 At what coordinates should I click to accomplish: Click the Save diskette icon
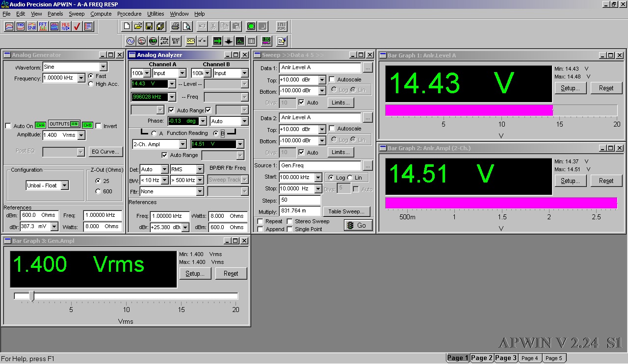tap(149, 26)
